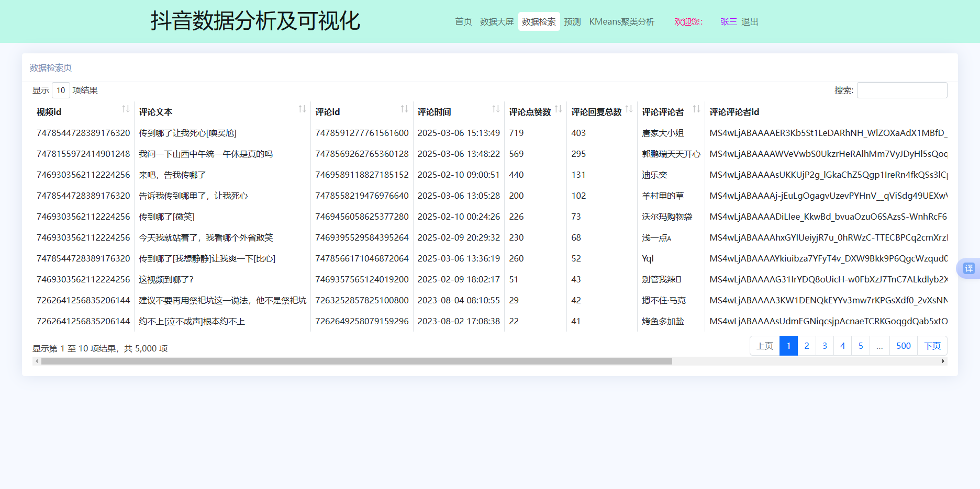The image size is (980, 489).
Task: Jump to last page 500
Action: click(904, 346)
